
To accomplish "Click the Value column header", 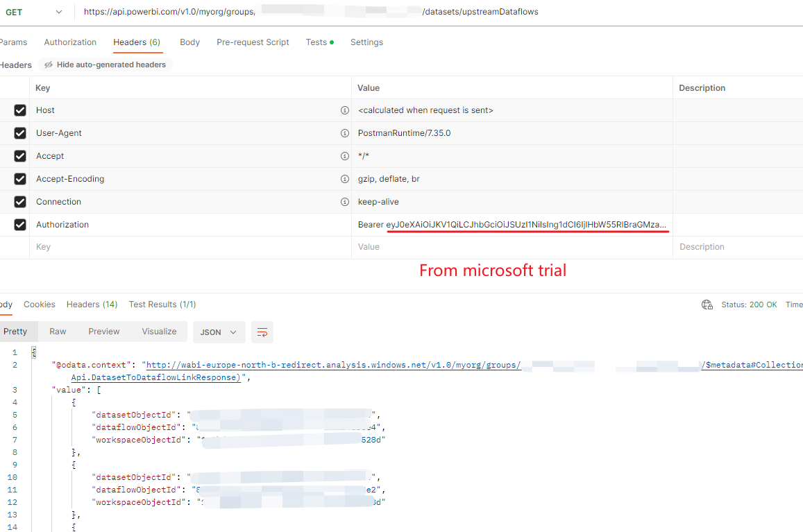I will (369, 88).
